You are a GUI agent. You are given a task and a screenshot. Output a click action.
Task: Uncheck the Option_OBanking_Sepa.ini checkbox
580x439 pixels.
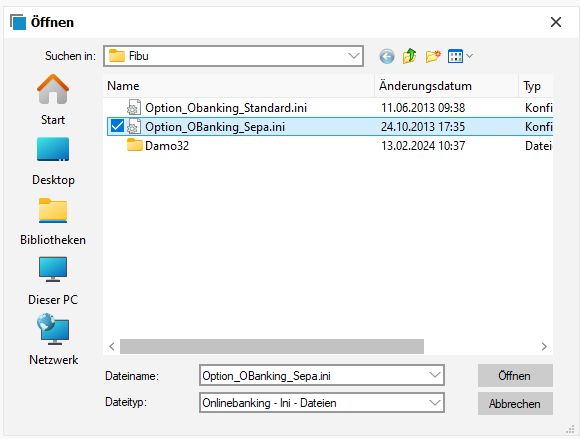pos(117,126)
